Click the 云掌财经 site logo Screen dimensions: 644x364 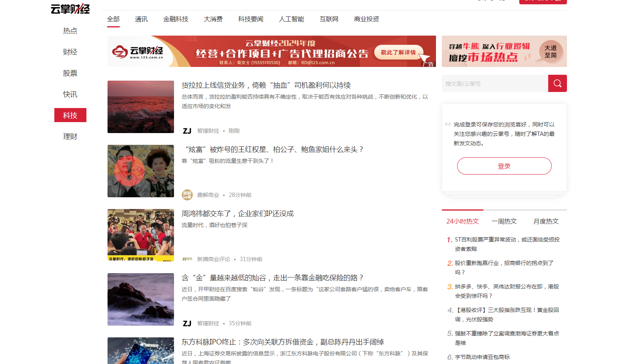70,8
